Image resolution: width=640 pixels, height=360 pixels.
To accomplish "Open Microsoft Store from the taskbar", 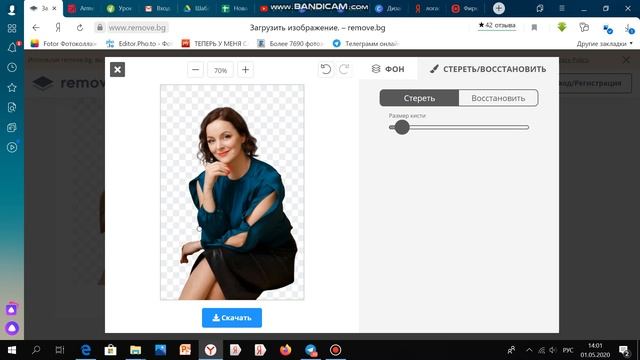I will point(110,350).
